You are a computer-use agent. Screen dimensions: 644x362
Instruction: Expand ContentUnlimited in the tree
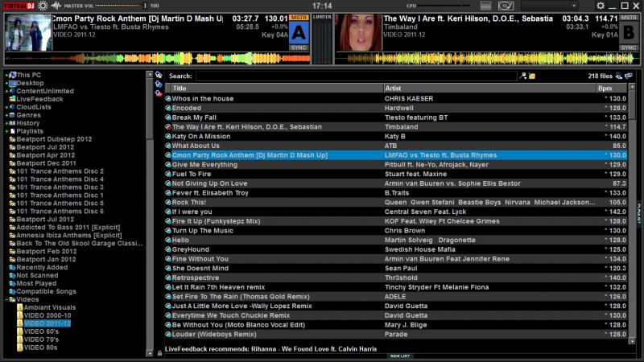pyautogui.click(x=6, y=91)
